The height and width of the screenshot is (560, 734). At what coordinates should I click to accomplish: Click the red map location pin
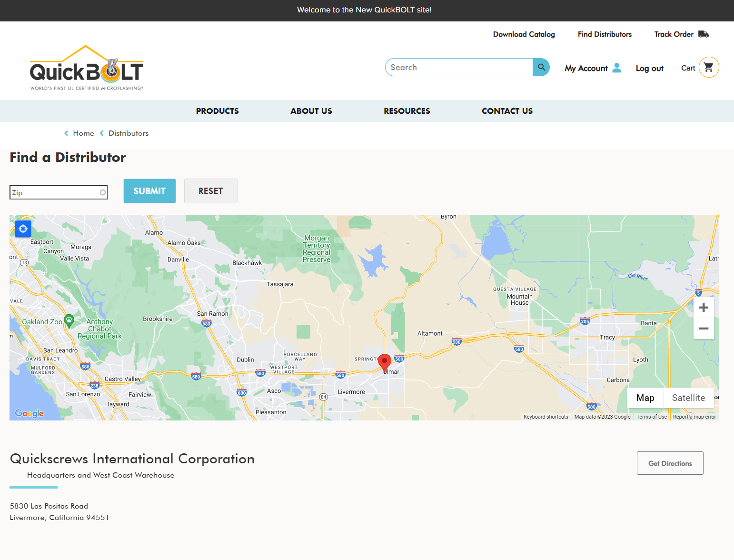click(385, 362)
